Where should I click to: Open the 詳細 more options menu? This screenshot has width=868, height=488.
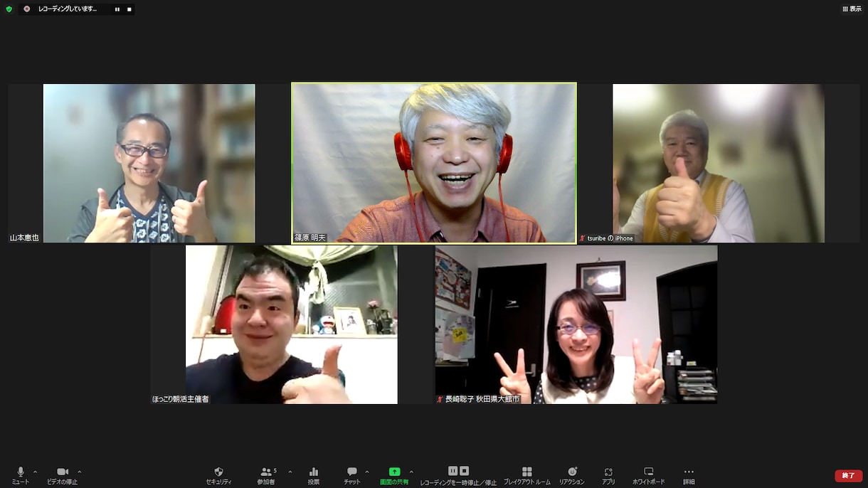689,475
